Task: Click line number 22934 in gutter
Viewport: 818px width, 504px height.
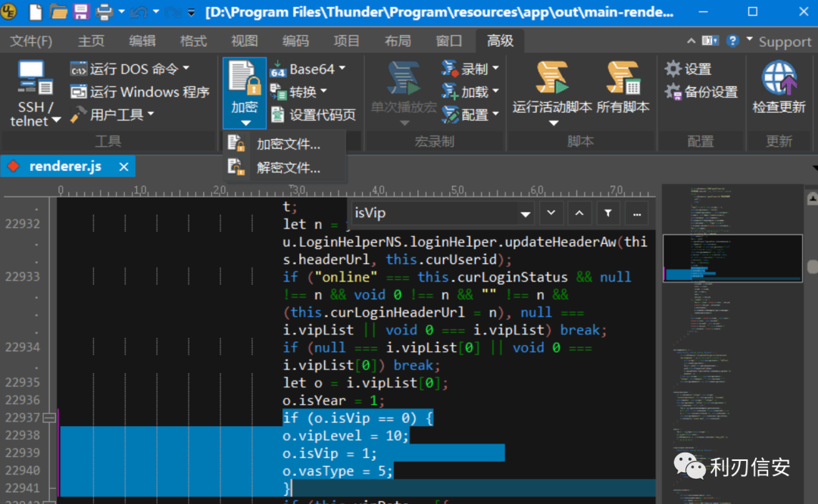Action: click(x=23, y=347)
